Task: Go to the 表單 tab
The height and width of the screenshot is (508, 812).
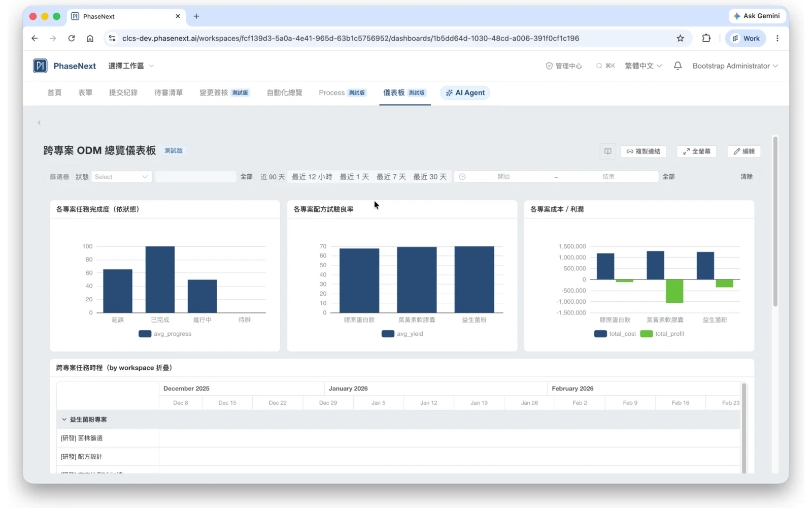Action: click(85, 92)
